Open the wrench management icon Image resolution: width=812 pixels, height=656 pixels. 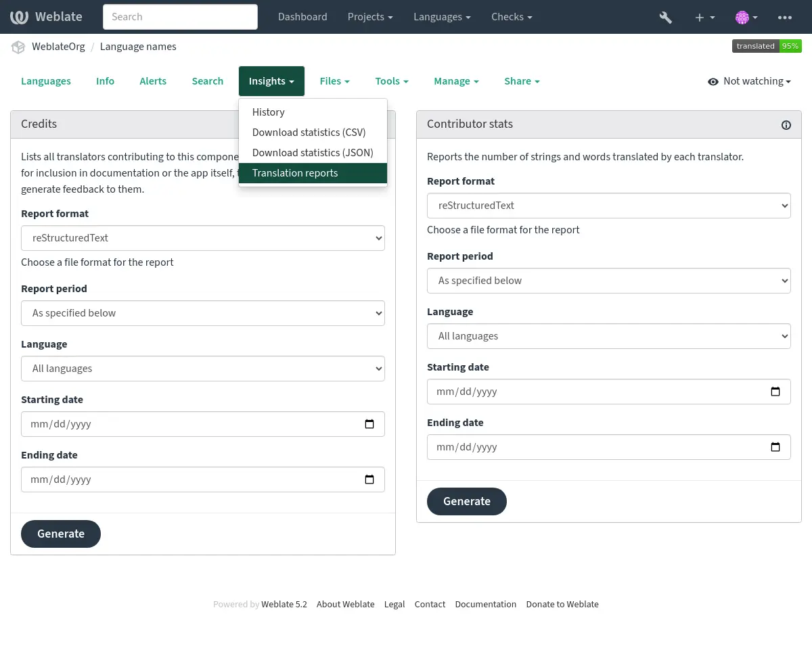click(666, 17)
